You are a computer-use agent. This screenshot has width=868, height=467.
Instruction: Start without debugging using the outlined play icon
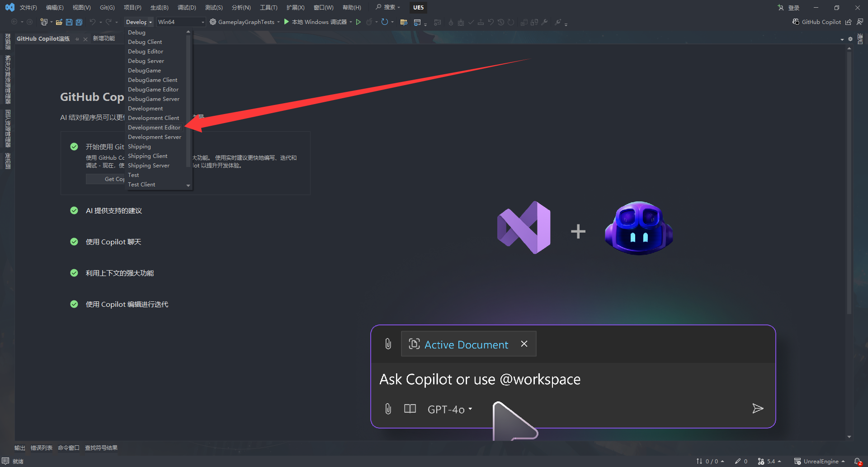click(358, 22)
